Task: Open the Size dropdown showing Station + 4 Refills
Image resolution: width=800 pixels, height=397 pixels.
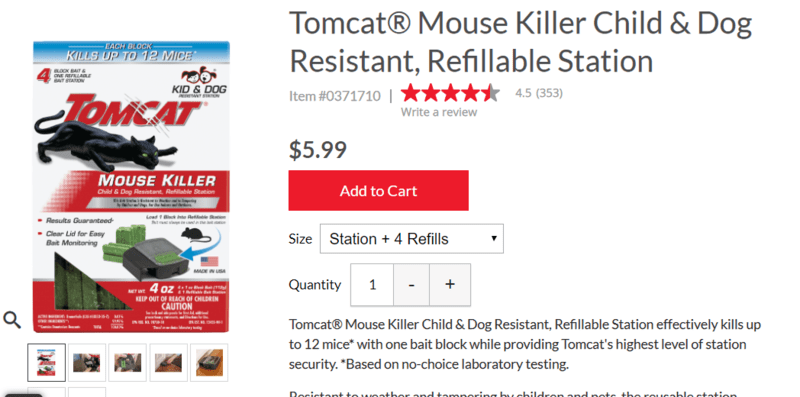Action: 412,238
